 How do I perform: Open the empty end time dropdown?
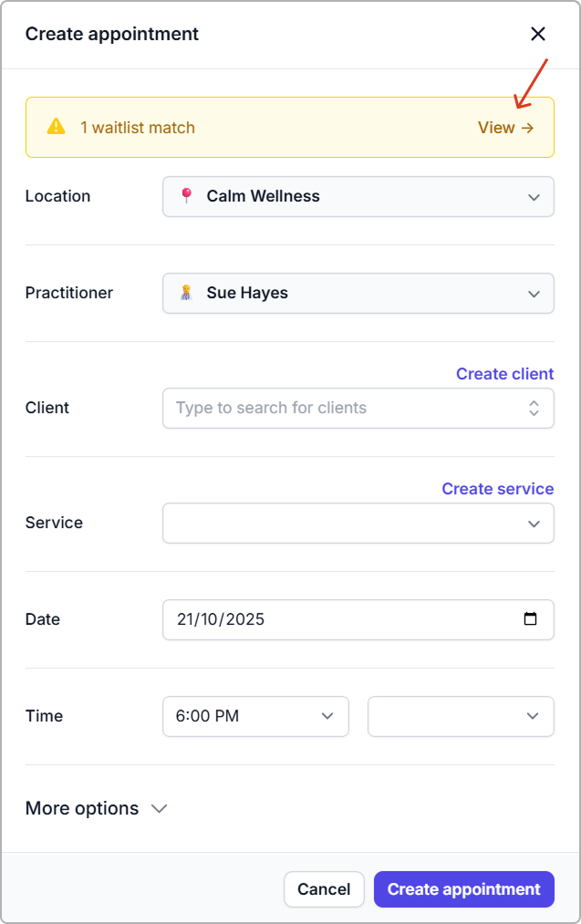[x=460, y=716]
